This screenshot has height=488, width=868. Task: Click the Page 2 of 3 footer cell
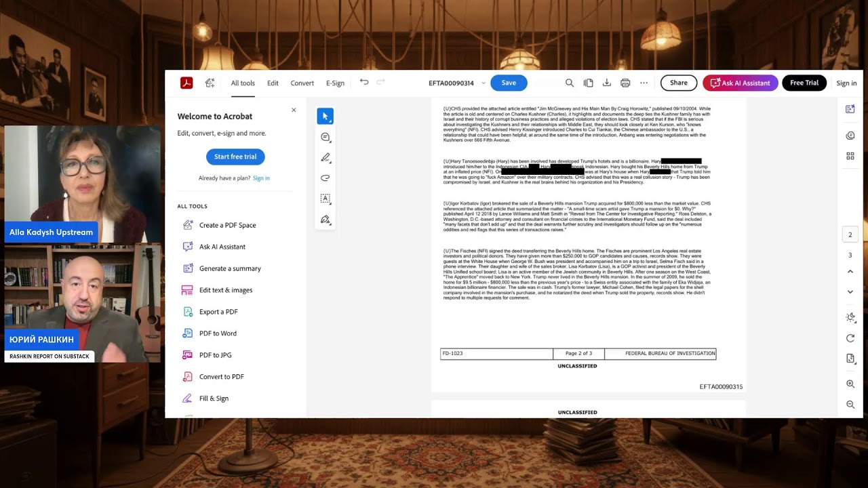coord(578,353)
